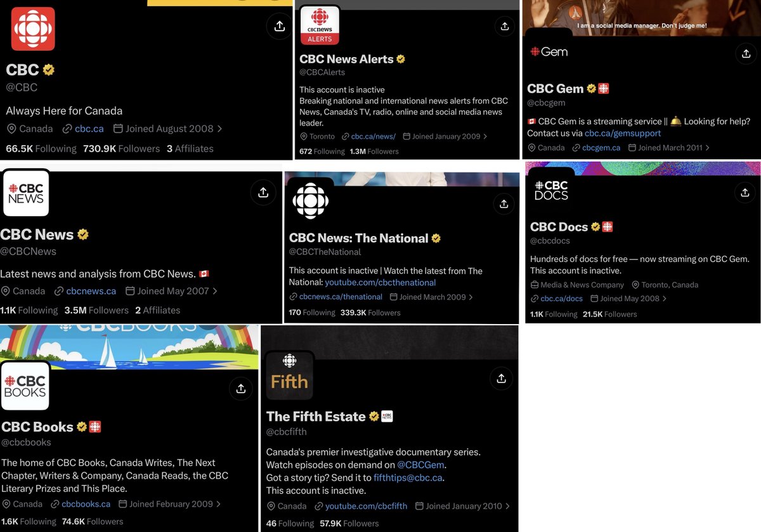Open the CBC Docs avatar image
The image size is (761, 532).
551,190
